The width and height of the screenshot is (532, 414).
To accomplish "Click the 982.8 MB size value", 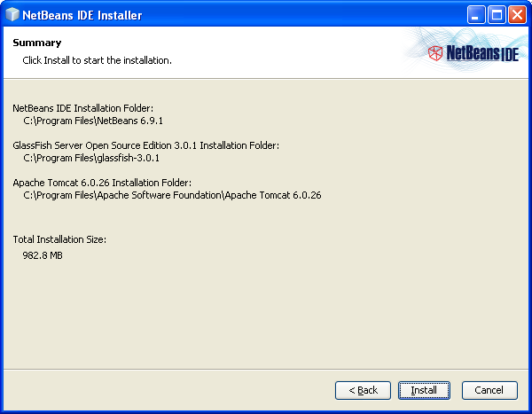I will tap(43, 255).
